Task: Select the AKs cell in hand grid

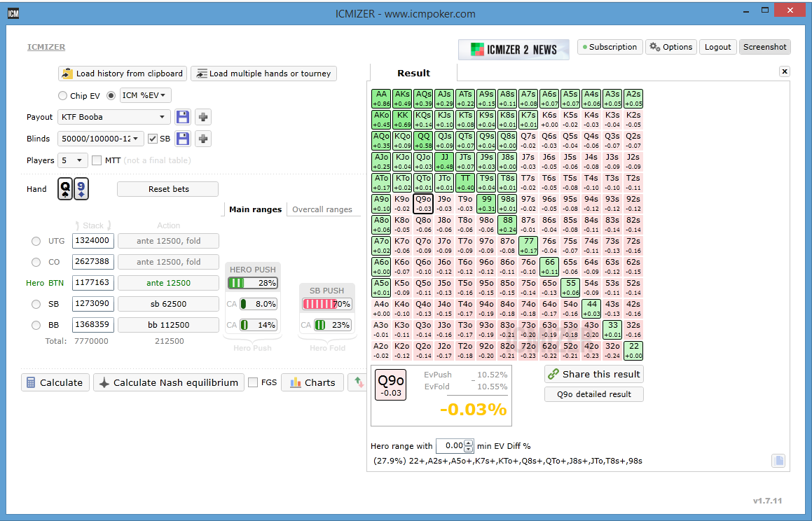Action: click(x=402, y=99)
